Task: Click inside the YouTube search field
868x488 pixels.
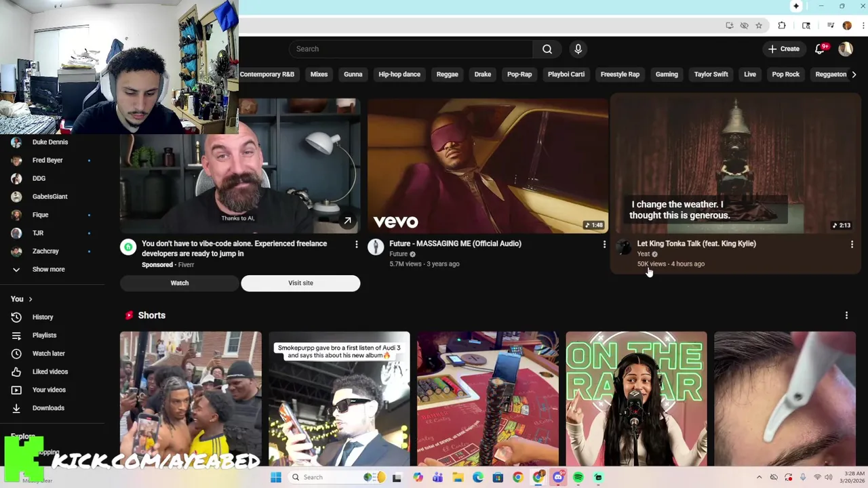Action: pyautogui.click(x=410, y=49)
